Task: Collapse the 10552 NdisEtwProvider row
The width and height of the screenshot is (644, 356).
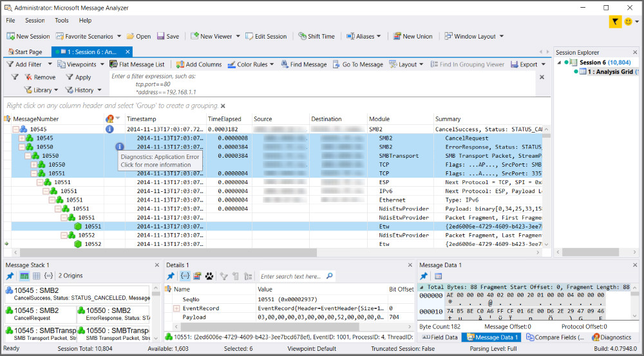Action: pos(64,235)
